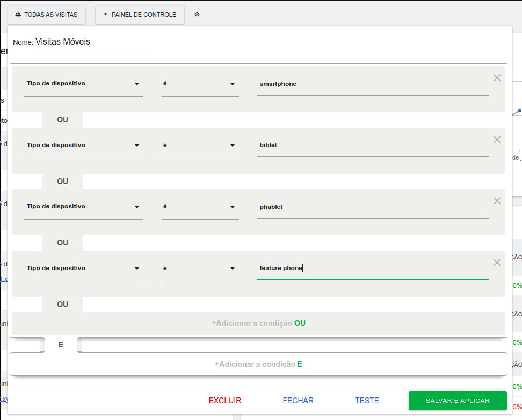Remove the tablet condition row

tap(497, 140)
